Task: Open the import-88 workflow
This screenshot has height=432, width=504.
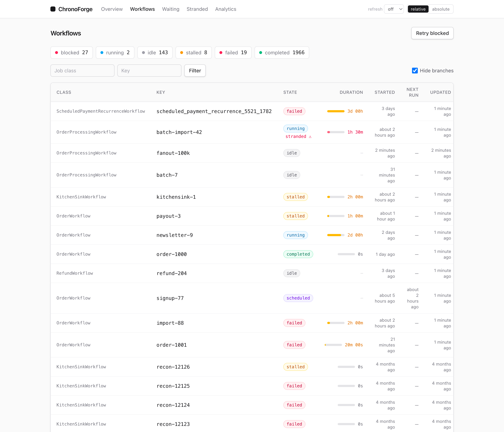Action: (170, 323)
